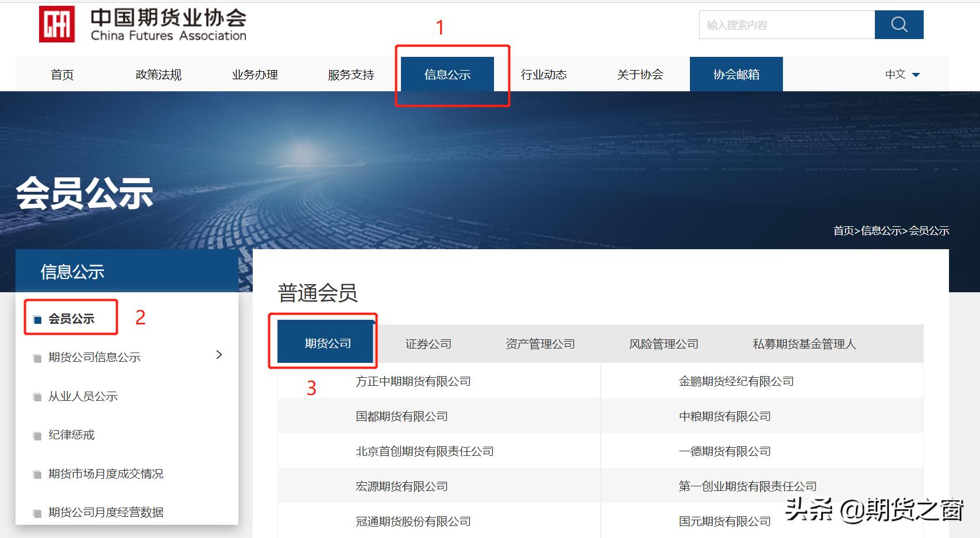Viewport: 980px width, 538px height.
Task: Select 期货市场月度成交情况 in the sidebar
Action: point(106,474)
